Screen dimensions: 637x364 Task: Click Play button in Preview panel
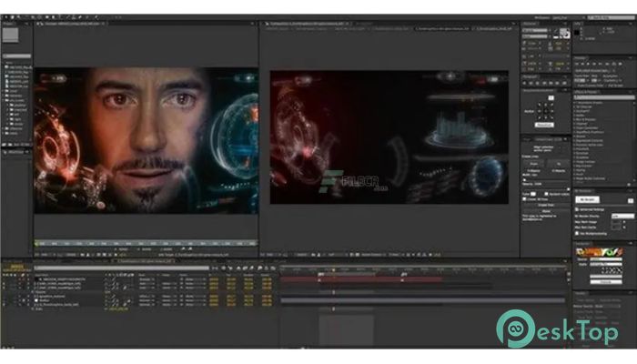click(x=589, y=65)
